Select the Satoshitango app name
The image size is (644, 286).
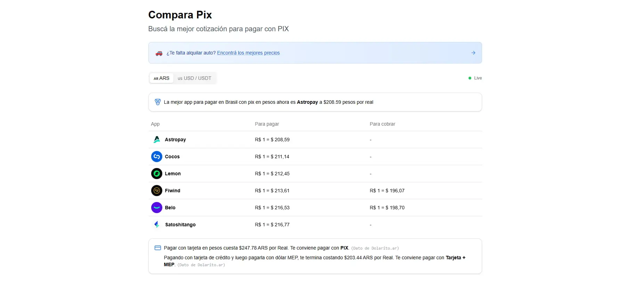(x=180, y=225)
